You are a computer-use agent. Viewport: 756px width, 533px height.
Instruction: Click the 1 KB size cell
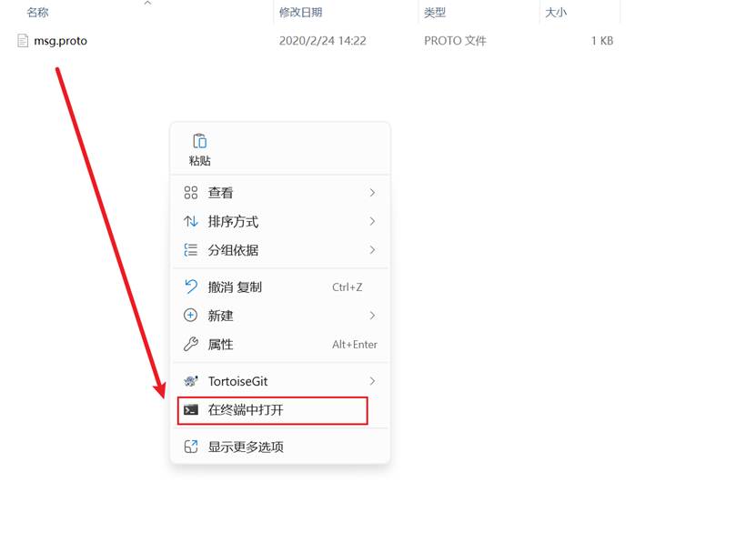(x=602, y=41)
